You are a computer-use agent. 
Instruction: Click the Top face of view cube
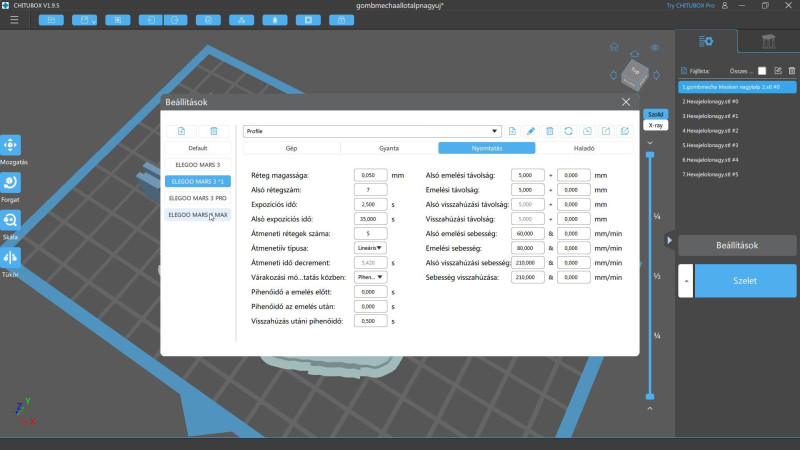coord(635,71)
